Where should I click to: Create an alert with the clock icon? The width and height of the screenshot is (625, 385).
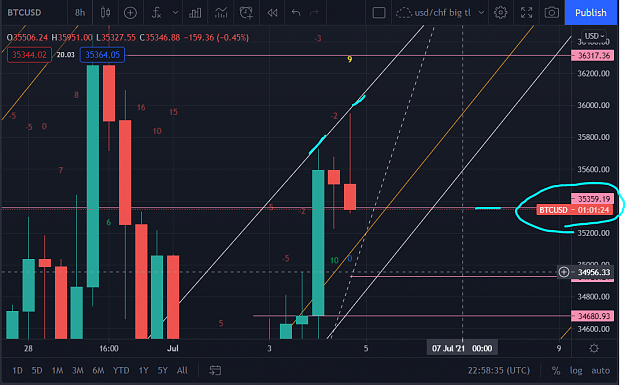pos(246,13)
